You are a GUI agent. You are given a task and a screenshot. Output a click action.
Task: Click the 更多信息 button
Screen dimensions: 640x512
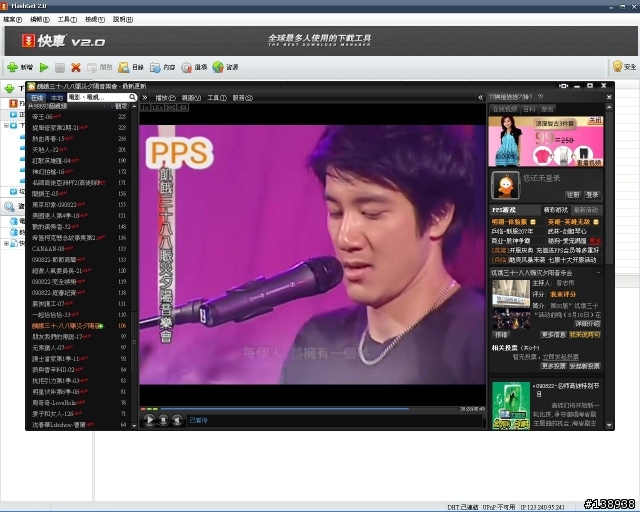(553, 335)
